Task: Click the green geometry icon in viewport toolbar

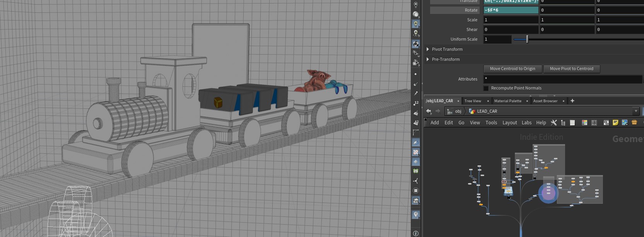Action: [x=416, y=171]
